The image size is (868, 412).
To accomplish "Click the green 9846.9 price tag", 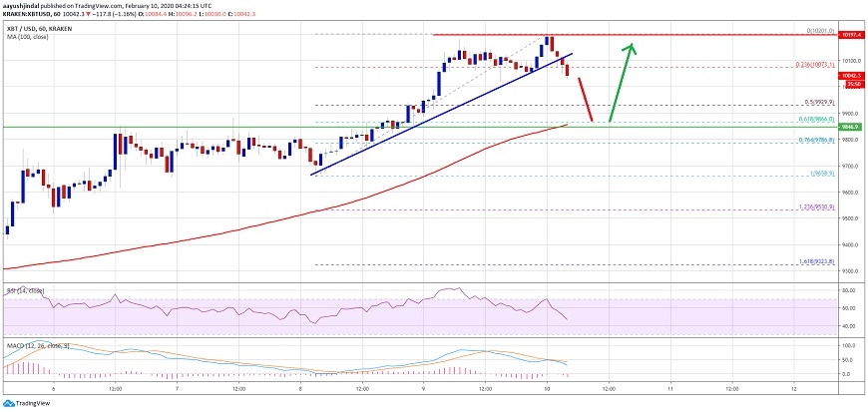I will pyautogui.click(x=850, y=127).
